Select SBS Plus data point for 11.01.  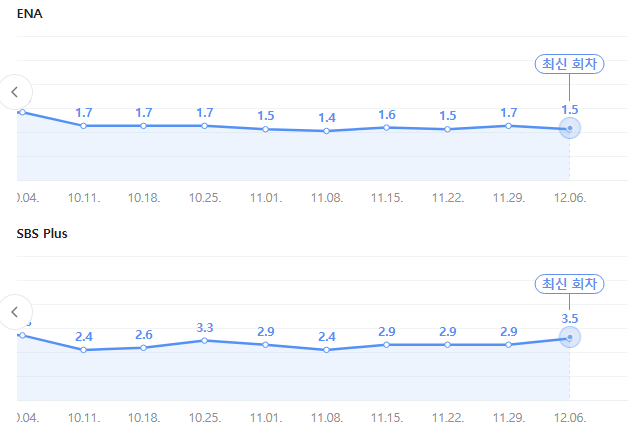click(x=265, y=345)
